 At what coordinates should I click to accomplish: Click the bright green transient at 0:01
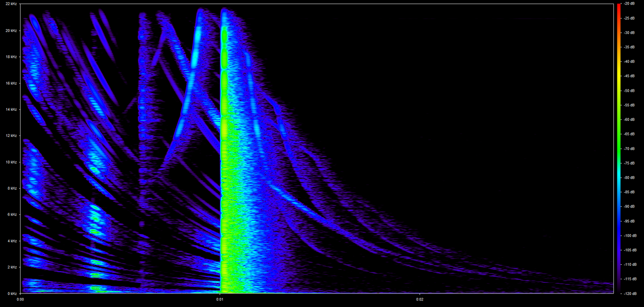point(224,151)
